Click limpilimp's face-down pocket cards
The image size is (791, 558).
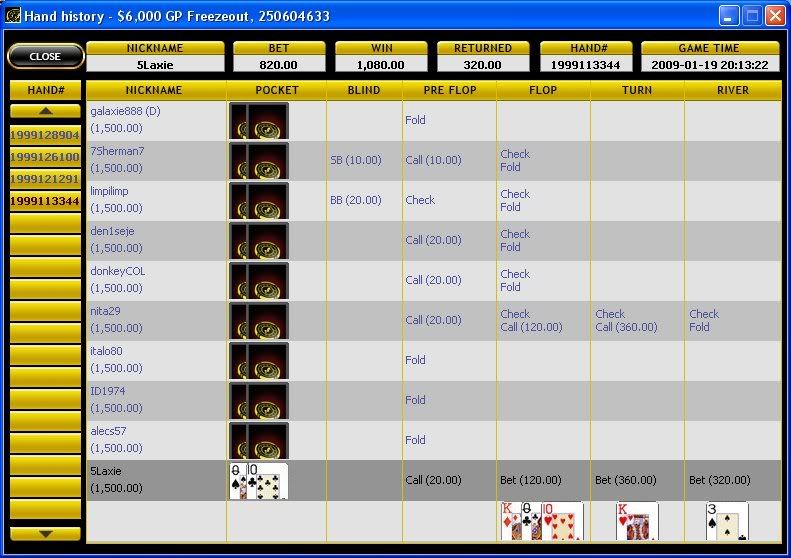coord(259,201)
